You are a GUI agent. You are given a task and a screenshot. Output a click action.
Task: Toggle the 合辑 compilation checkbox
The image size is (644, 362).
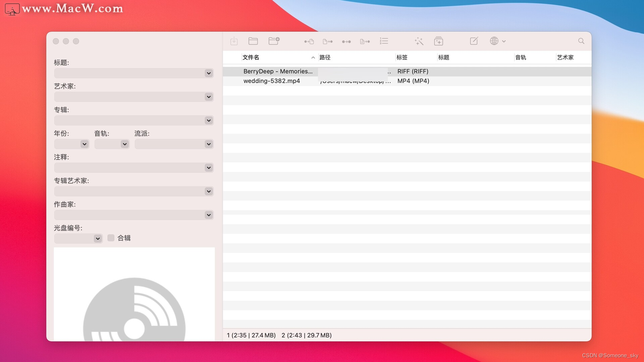tap(111, 238)
